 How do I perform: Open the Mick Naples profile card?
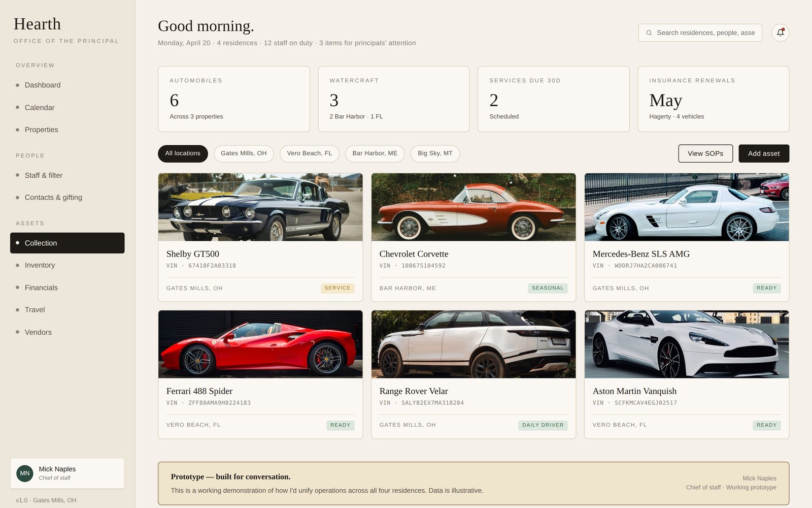pyautogui.click(x=67, y=473)
